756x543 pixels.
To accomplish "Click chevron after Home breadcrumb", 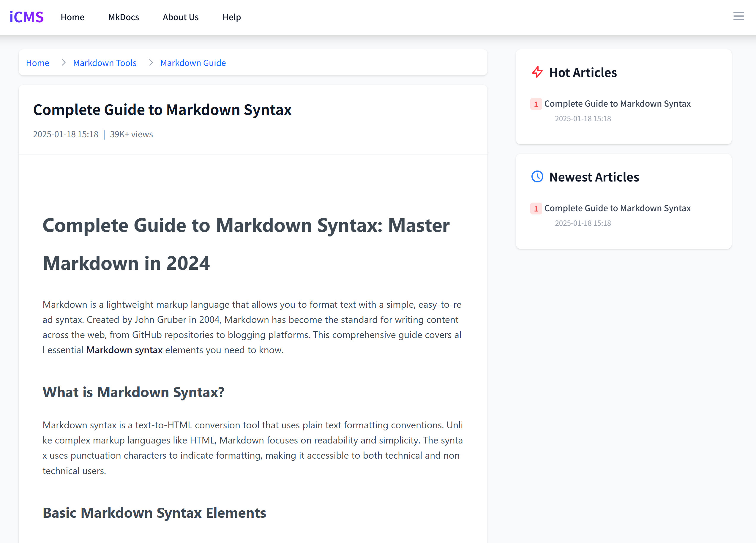I will [64, 63].
